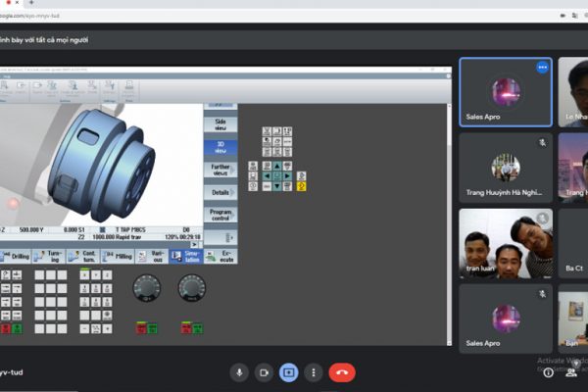Expand the Further views softkey
588x392 pixels.
point(220,171)
